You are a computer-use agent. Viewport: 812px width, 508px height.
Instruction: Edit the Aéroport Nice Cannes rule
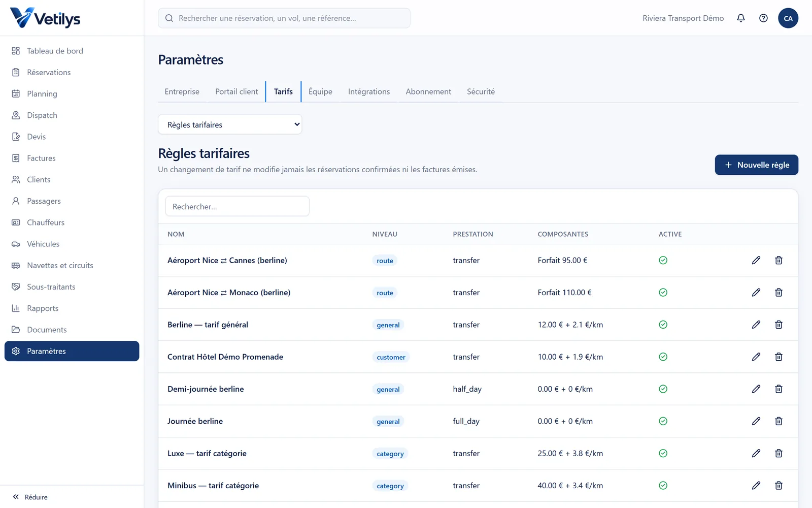tap(756, 260)
